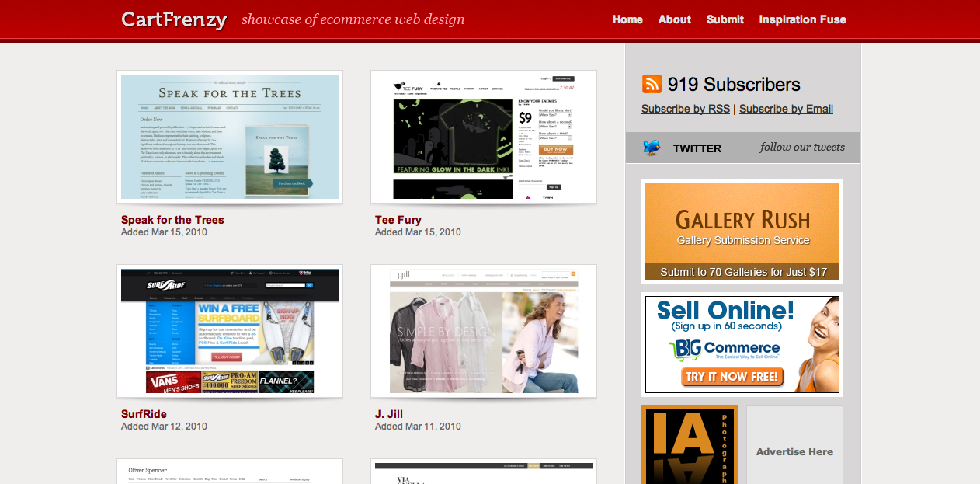980x484 pixels.
Task: Click 'Added Mar 12, 2010' under SurfRide
Action: [164, 427]
